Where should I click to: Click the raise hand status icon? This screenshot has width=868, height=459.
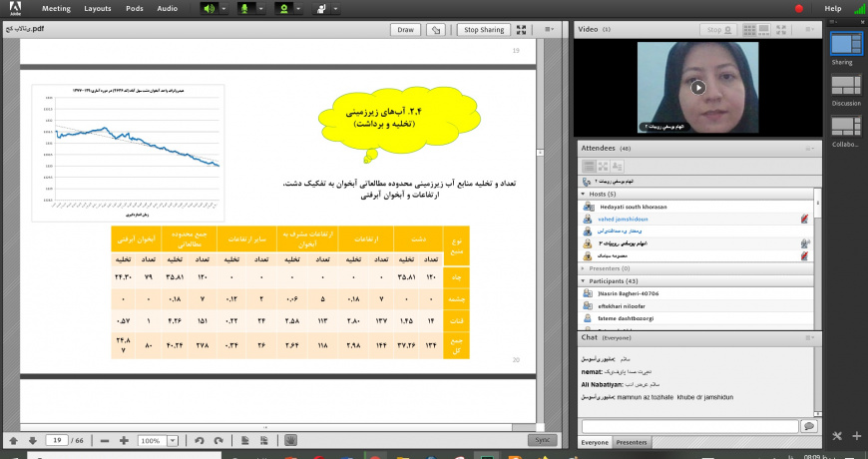pyautogui.click(x=321, y=9)
